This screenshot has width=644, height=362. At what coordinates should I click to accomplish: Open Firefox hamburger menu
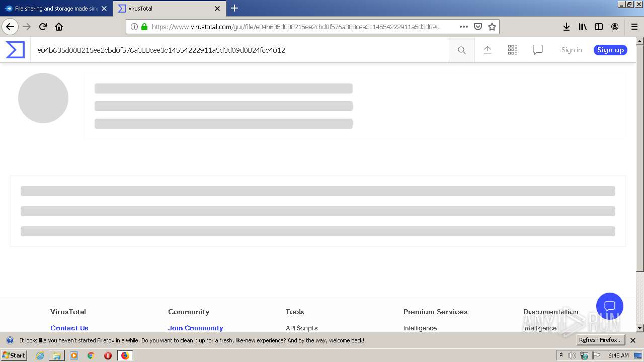click(634, 27)
